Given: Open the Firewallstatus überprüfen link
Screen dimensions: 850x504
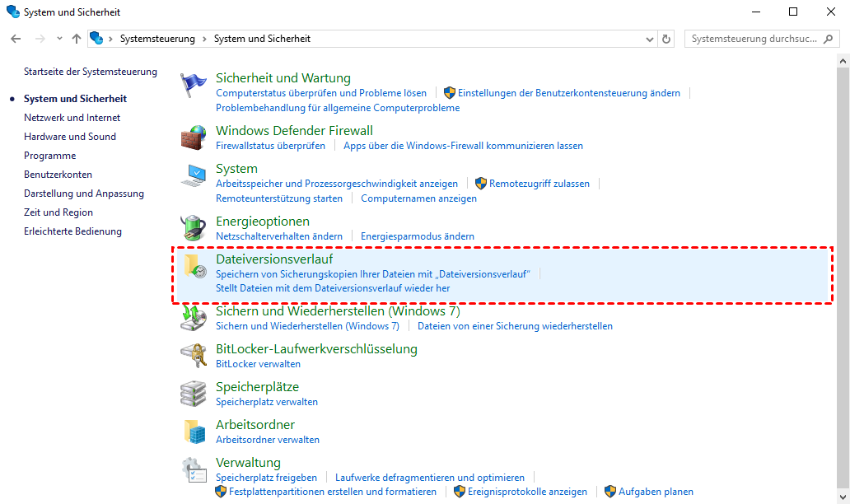Looking at the screenshot, I should point(270,146).
